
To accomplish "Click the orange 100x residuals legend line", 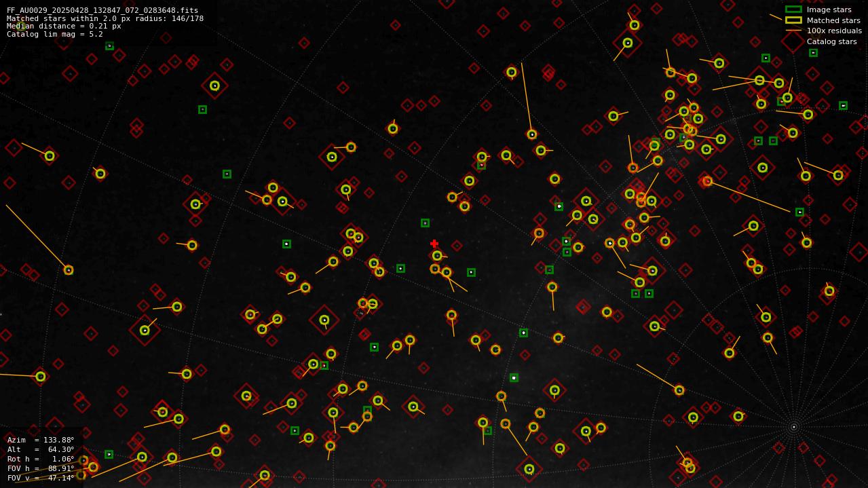I will click(x=793, y=31).
